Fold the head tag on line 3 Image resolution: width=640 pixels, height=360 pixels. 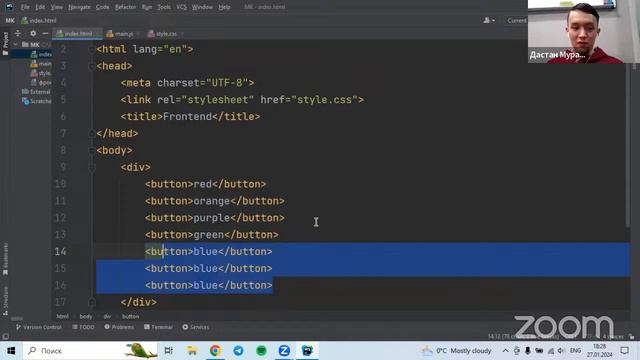point(91,67)
